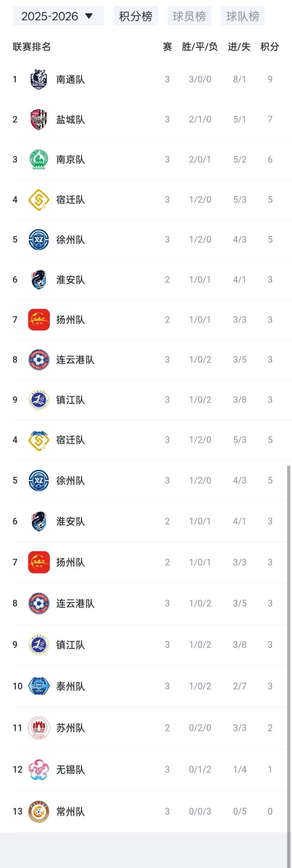Click the 积分 column header
Viewport: 292px width, 868px height.
pos(270,47)
